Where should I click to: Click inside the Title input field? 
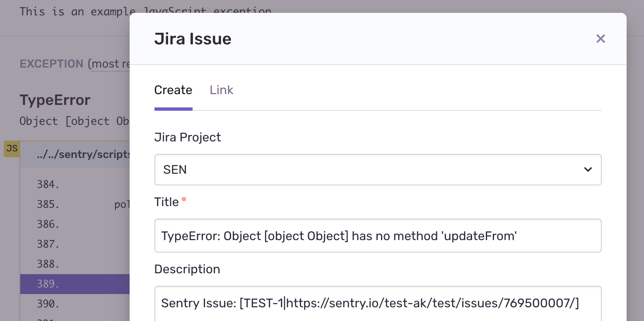(x=378, y=236)
